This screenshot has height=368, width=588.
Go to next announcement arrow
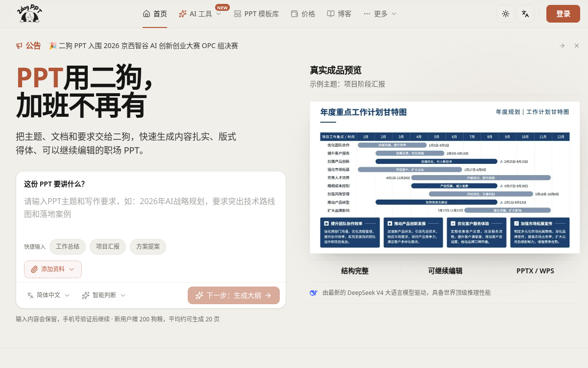pyautogui.click(x=562, y=46)
